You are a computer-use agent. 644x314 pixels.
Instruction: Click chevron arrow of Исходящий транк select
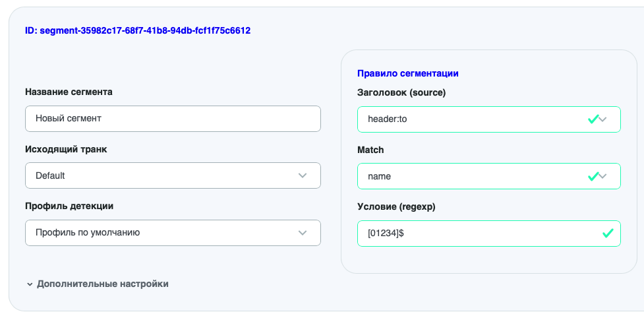coord(303,175)
